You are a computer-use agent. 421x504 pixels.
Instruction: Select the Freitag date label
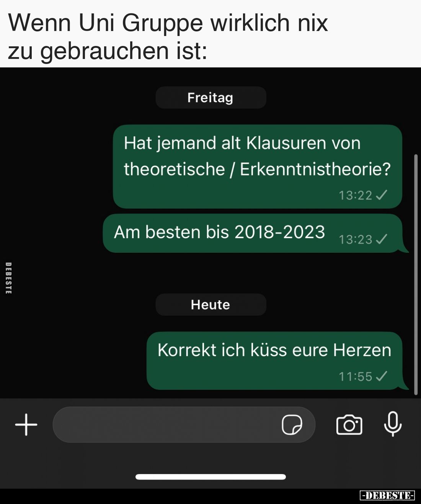click(210, 98)
